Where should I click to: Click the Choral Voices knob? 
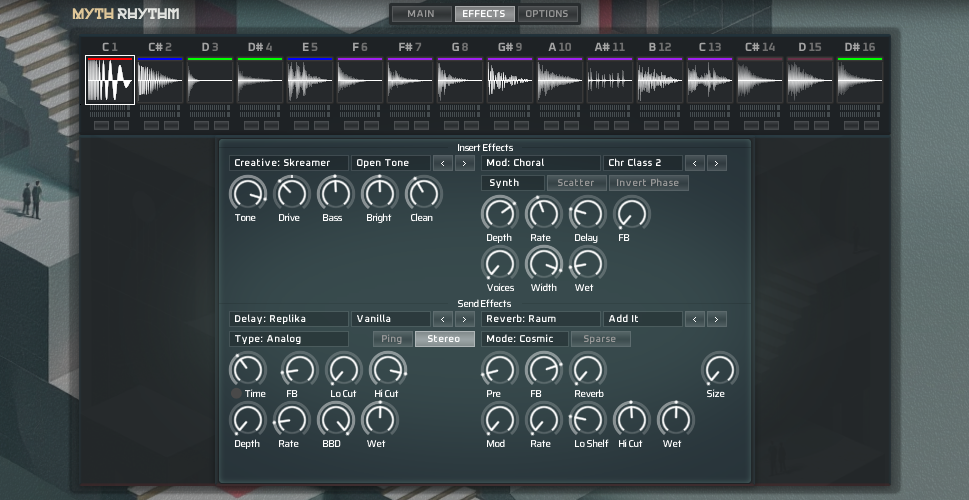(x=498, y=263)
